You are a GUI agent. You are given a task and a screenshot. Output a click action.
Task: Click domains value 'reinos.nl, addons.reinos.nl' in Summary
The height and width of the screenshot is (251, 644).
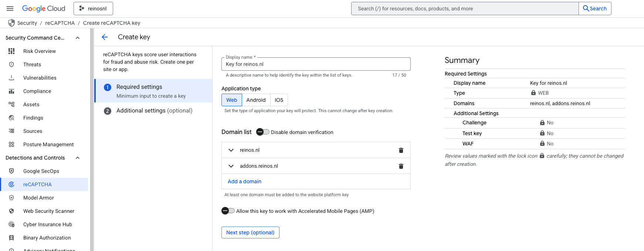coord(560,103)
